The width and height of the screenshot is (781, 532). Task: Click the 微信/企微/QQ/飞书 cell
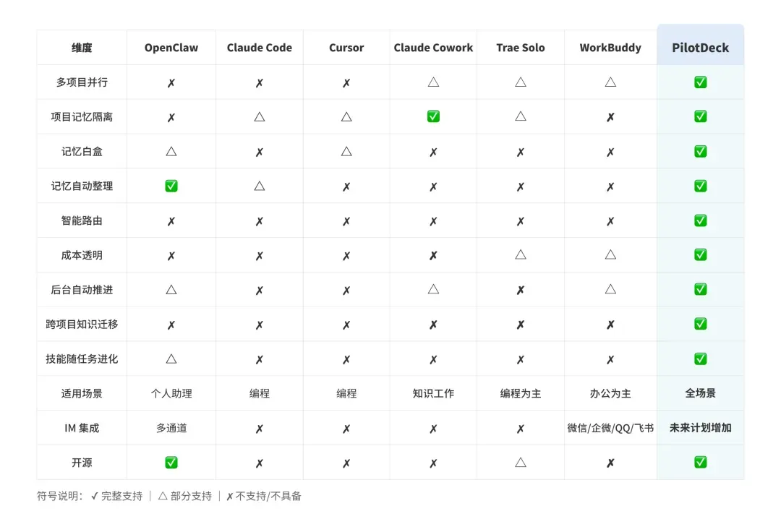610,428
